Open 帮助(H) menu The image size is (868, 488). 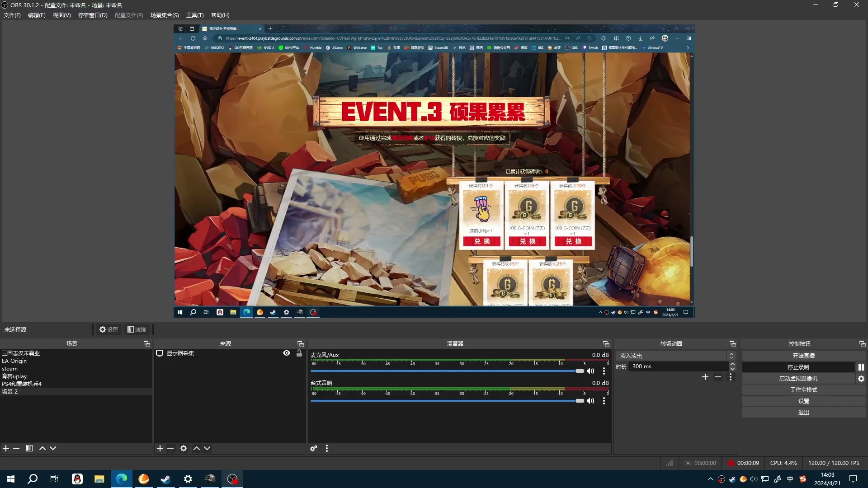click(x=220, y=15)
